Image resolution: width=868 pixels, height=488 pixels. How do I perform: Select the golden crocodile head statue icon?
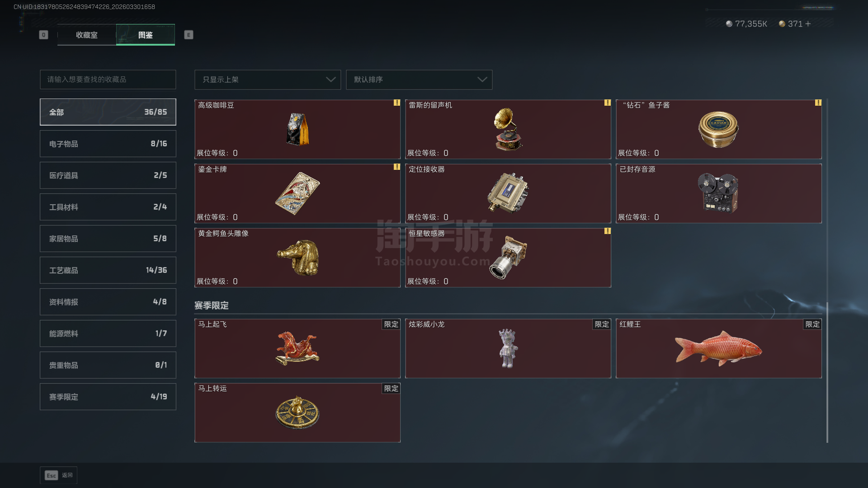coord(298,258)
